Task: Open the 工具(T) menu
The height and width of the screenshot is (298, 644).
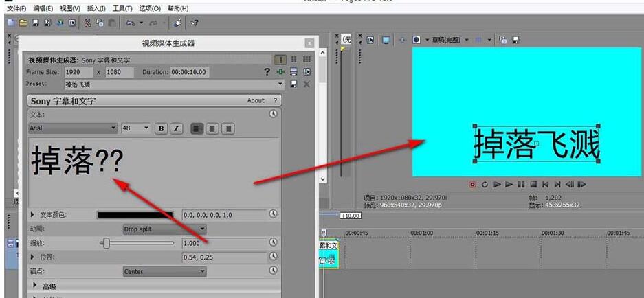Action: (122, 8)
